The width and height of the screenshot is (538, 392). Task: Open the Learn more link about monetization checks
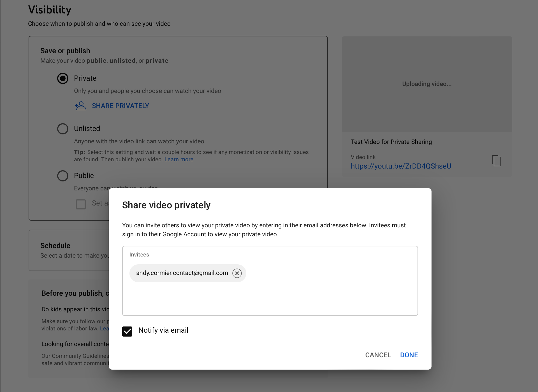pyautogui.click(x=179, y=159)
